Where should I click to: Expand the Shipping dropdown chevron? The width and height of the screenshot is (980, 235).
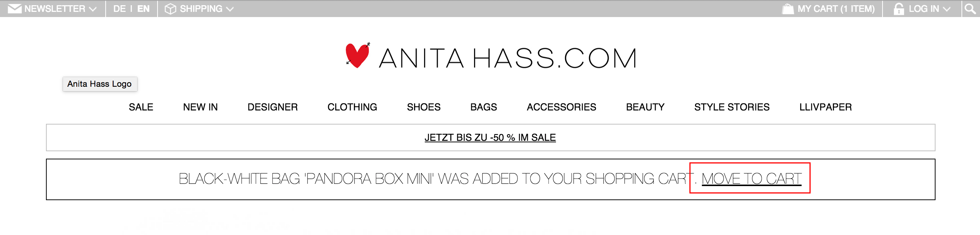229,9
